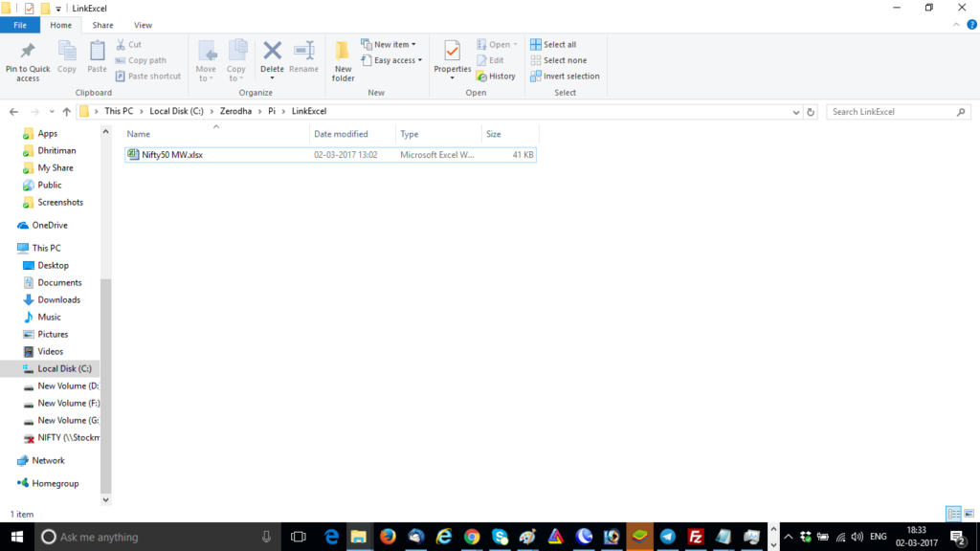This screenshot has height=551, width=980.
Task: Sort files by Date modified column
Action: 341,134
